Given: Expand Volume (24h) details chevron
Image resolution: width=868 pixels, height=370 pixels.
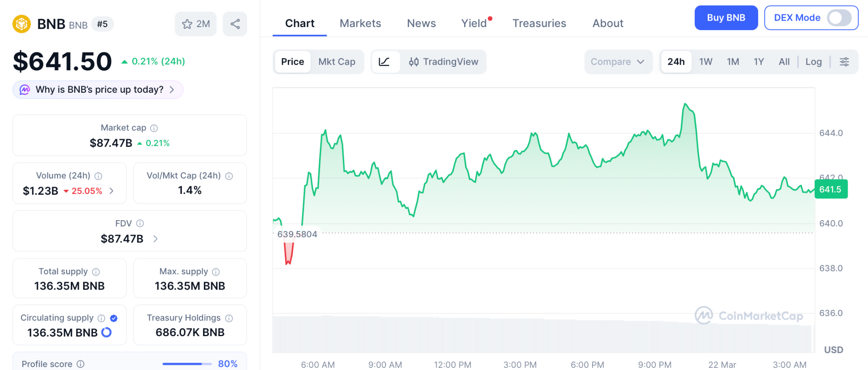Looking at the screenshot, I should [x=111, y=191].
